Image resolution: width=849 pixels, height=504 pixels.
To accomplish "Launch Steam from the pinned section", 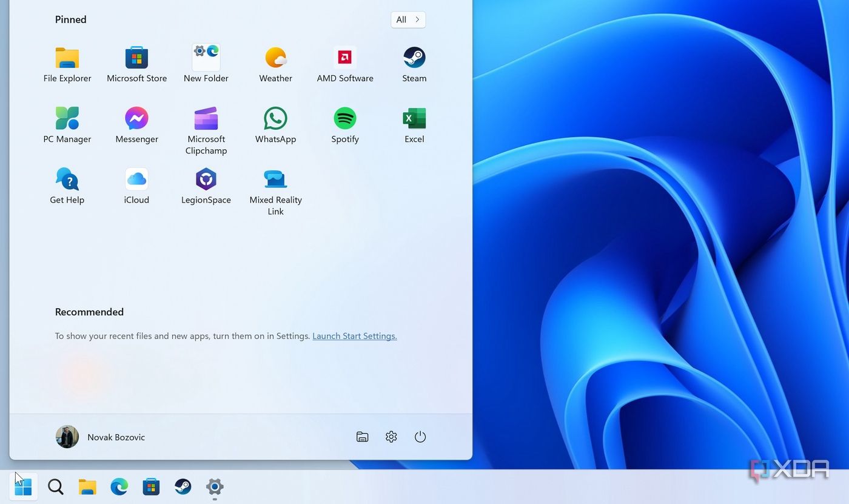I will click(x=414, y=58).
